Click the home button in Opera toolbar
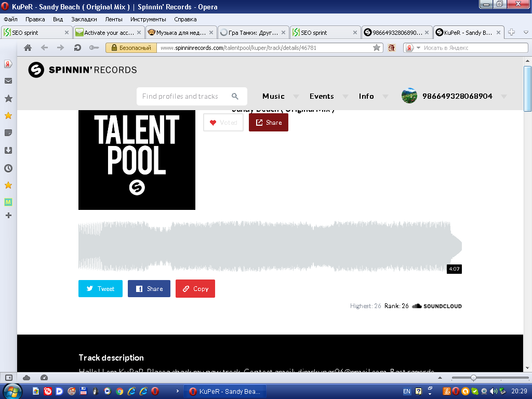This screenshot has width=532, height=399. coord(28,48)
